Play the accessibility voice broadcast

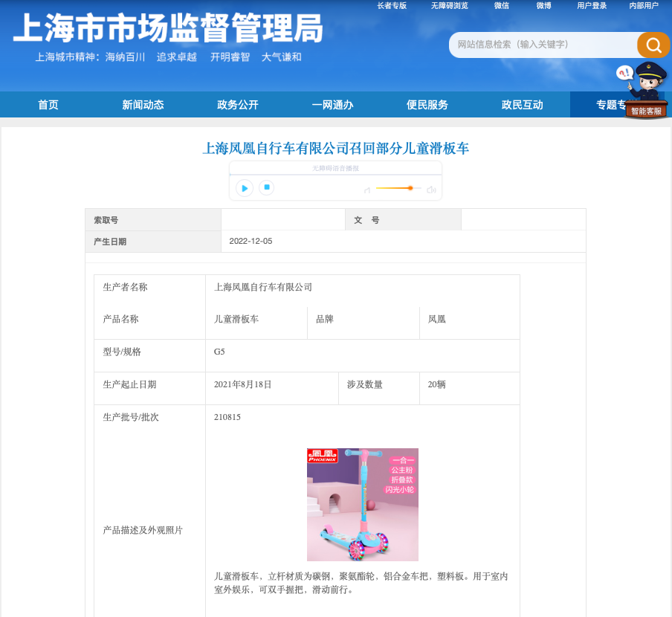[x=245, y=188]
